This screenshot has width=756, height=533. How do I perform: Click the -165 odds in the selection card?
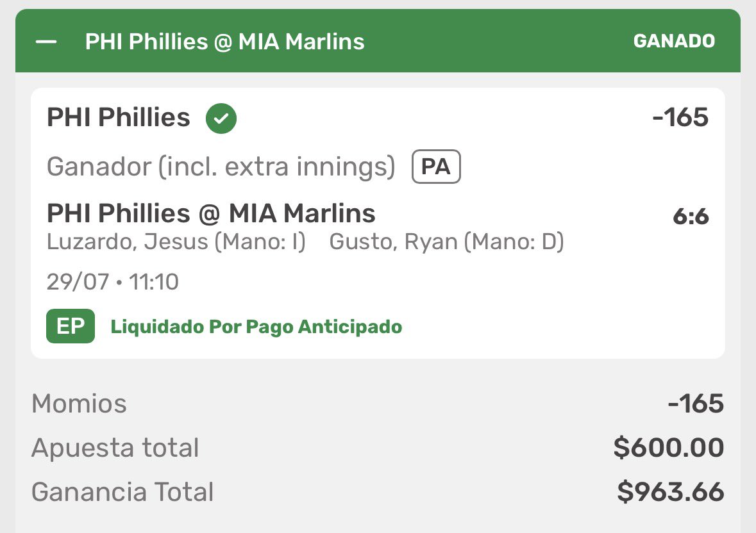pyautogui.click(x=680, y=117)
